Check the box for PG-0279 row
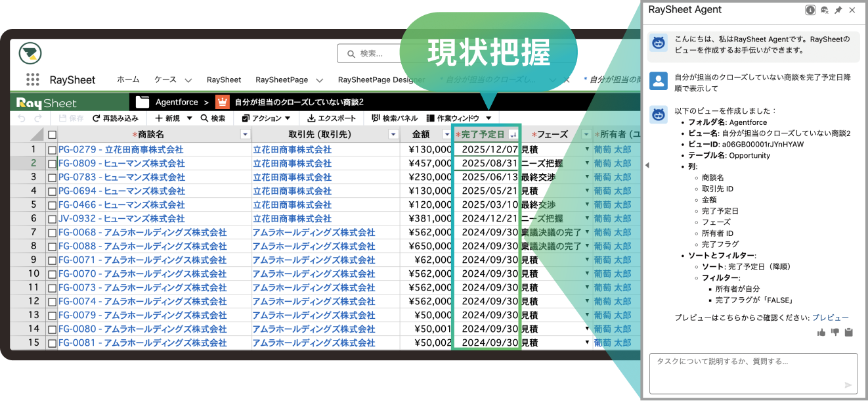 pos(52,150)
